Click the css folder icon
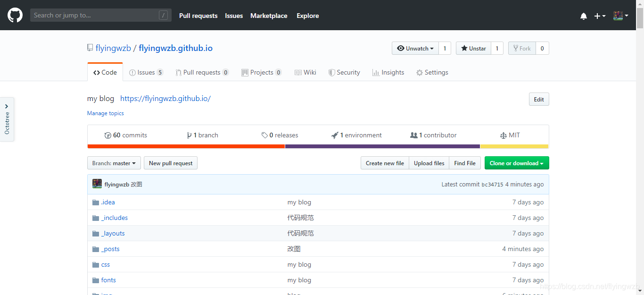 [x=96, y=264]
